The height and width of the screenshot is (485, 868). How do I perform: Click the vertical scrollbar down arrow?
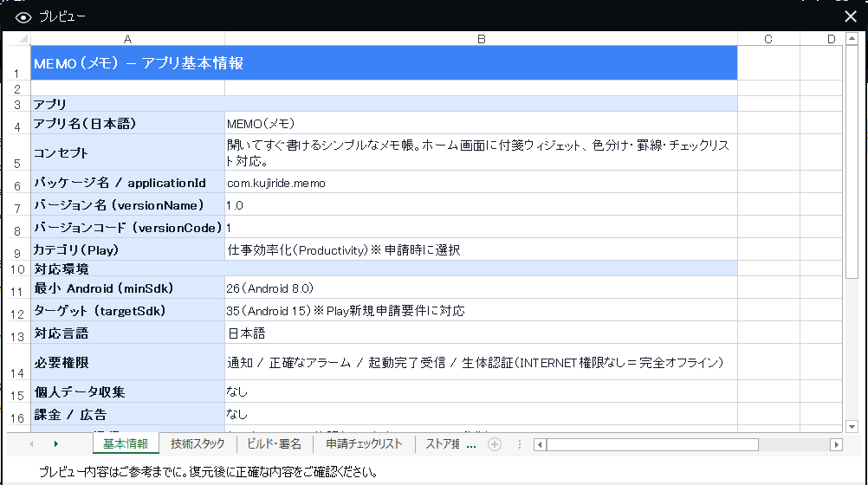pyautogui.click(x=852, y=426)
